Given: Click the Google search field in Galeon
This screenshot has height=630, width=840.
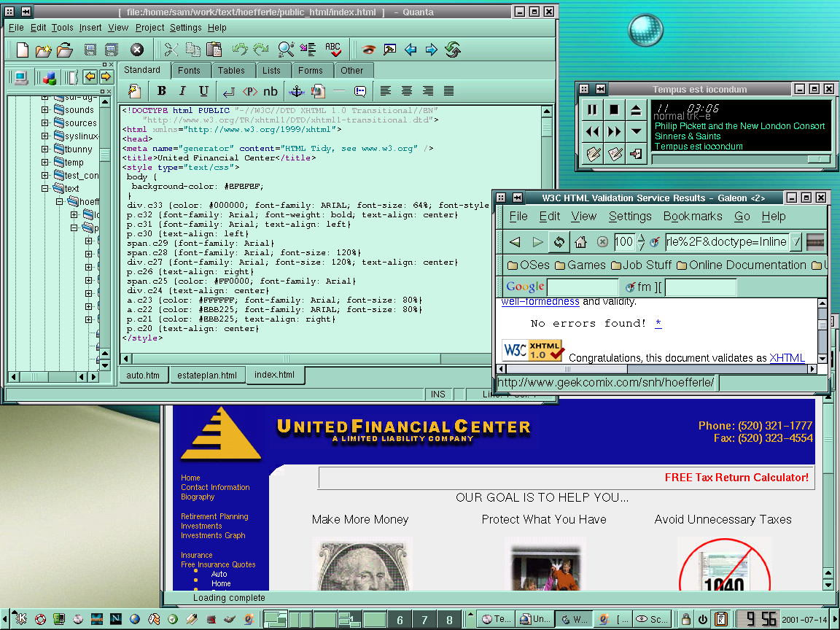Looking at the screenshot, I should coord(583,287).
